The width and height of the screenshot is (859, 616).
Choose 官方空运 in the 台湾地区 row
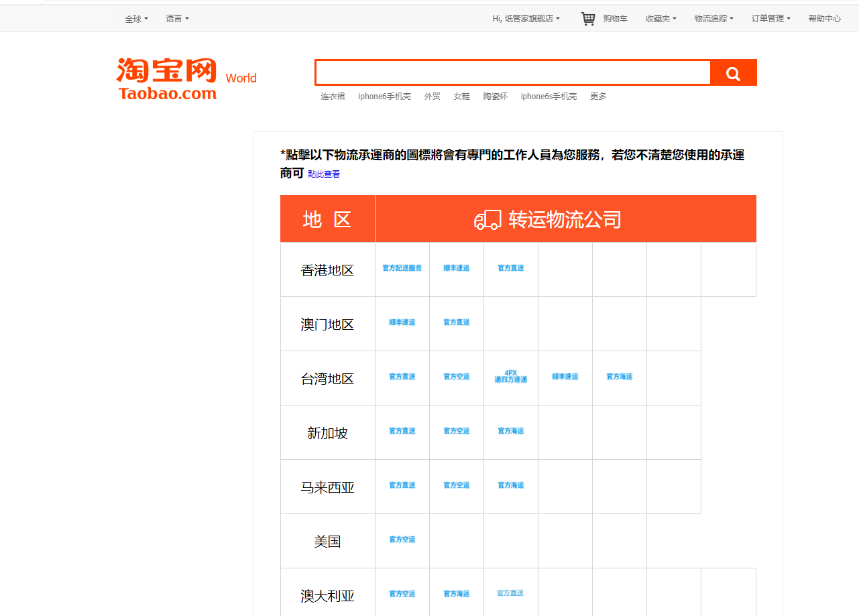[457, 377]
